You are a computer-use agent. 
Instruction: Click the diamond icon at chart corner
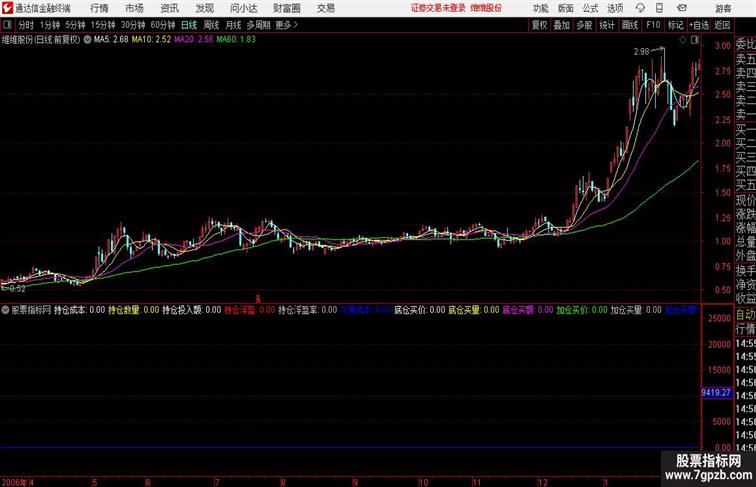pyautogui.click(x=683, y=40)
